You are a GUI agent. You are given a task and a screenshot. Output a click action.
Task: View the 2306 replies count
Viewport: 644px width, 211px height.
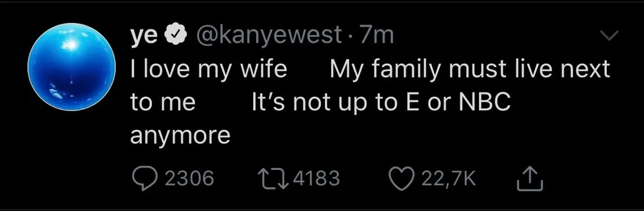(x=189, y=179)
